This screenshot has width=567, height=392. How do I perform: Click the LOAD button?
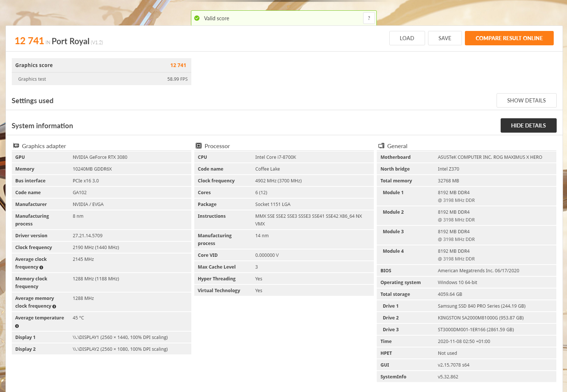[407, 38]
